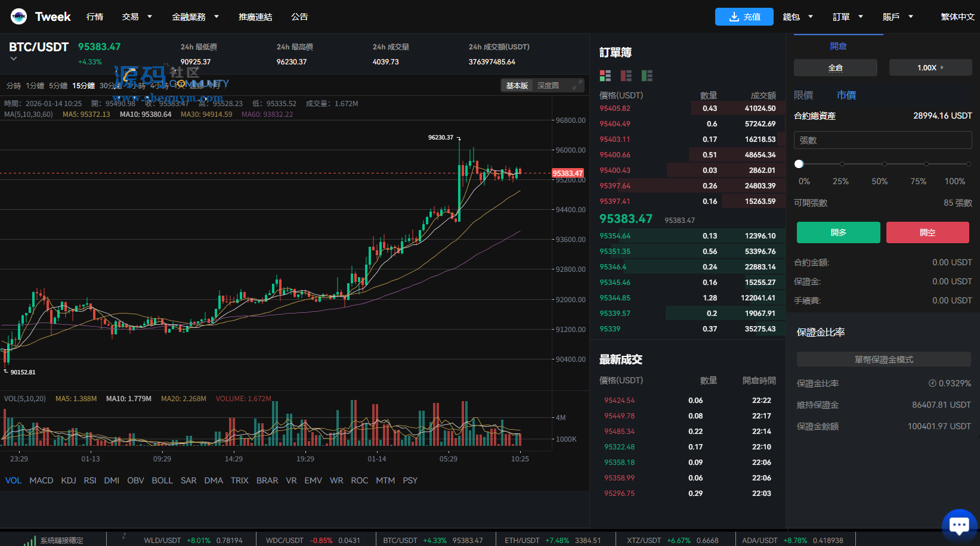Click the Tweek logo icon
Image resolution: width=980 pixels, height=546 pixels.
pos(18,17)
